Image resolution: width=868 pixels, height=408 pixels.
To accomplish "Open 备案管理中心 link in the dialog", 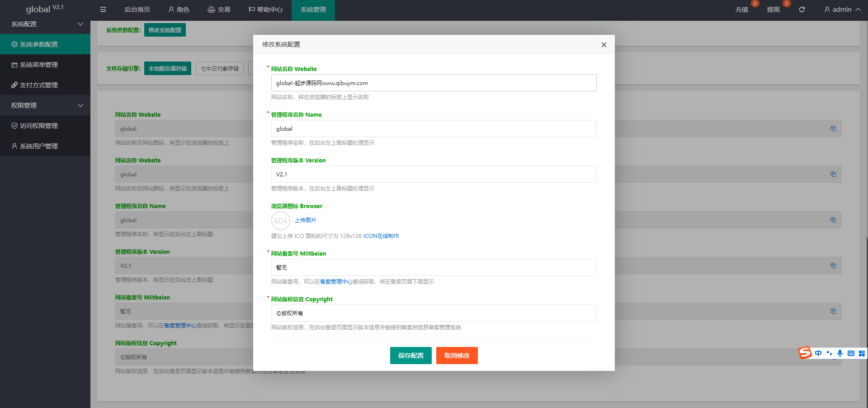I will pyautogui.click(x=336, y=282).
